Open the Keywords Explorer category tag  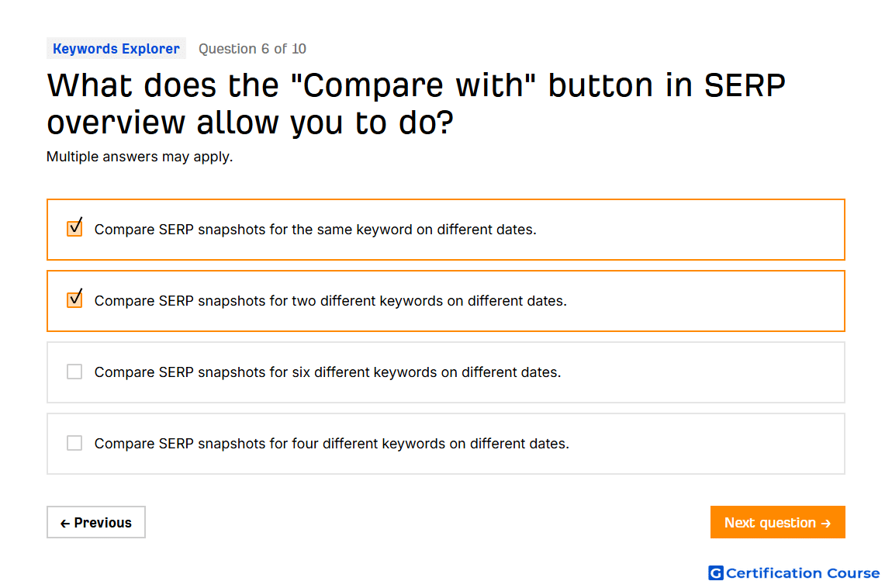(x=116, y=49)
